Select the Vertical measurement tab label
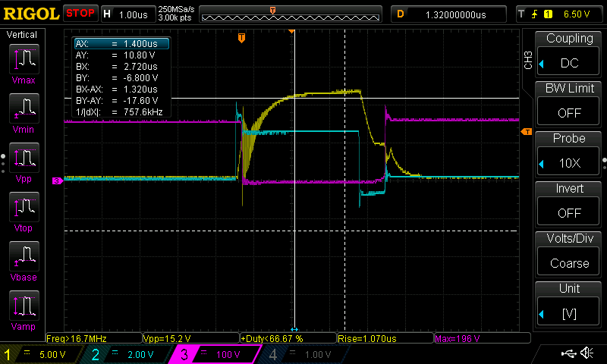The height and width of the screenshot is (364, 607). [x=22, y=35]
